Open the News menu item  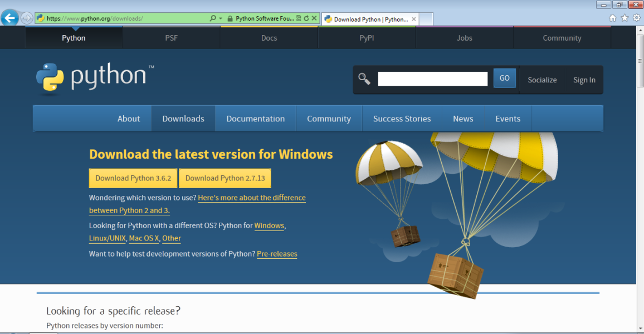(x=463, y=119)
